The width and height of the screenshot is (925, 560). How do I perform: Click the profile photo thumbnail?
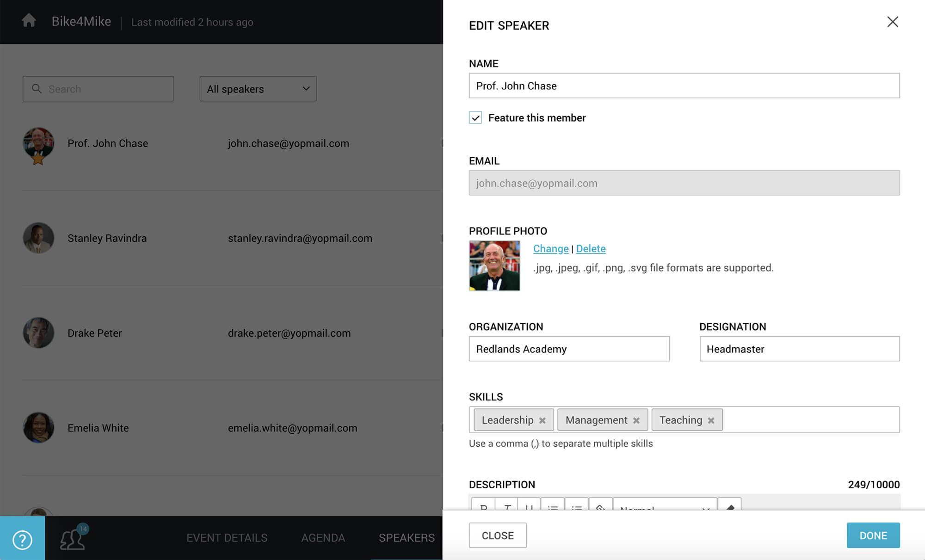(494, 265)
